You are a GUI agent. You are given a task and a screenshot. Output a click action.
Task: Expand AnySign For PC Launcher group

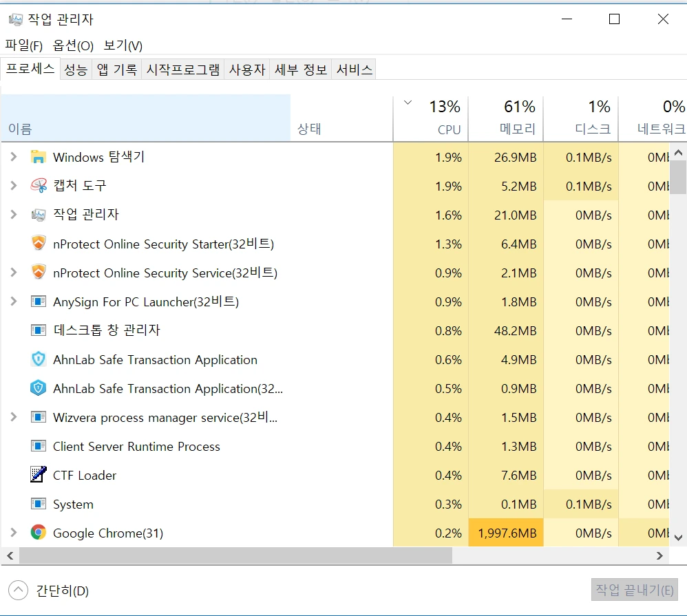point(14,301)
